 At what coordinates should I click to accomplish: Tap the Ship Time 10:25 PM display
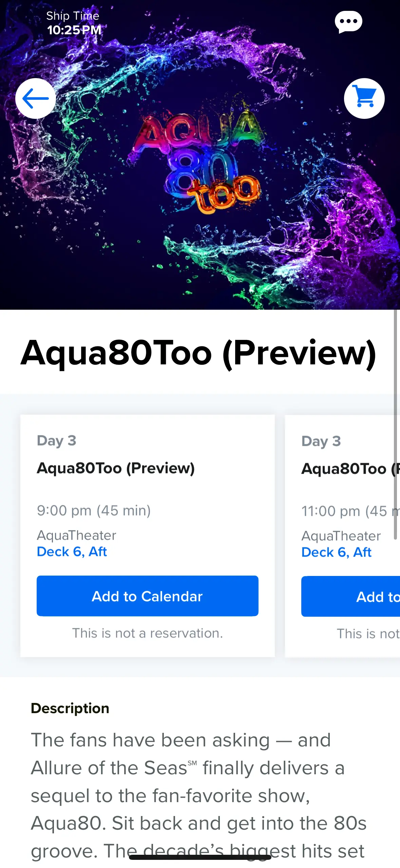(x=73, y=23)
